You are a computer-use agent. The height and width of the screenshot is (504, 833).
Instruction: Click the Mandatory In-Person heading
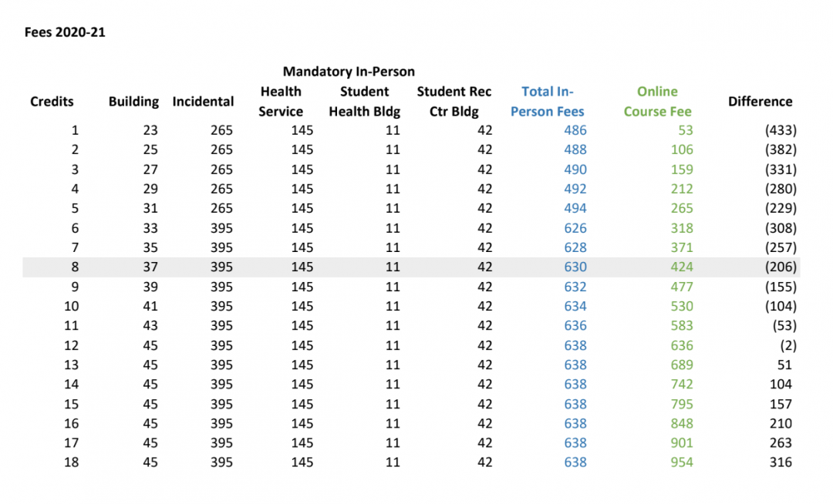(349, 72)
